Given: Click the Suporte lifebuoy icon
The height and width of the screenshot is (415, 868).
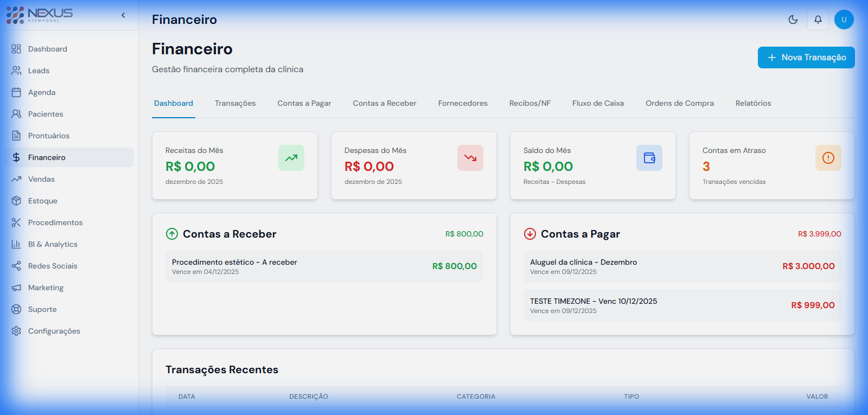Looking at the screenshot, I should [x=16, y=309].
